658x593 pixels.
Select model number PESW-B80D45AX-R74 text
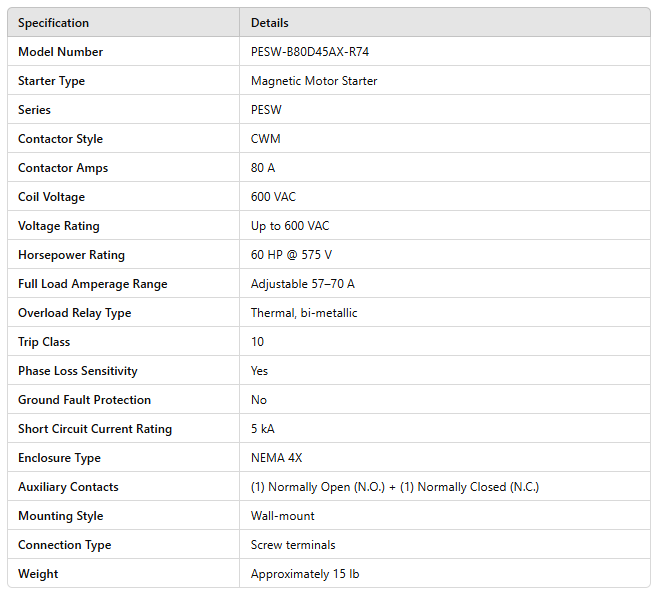tap(316, 52)
